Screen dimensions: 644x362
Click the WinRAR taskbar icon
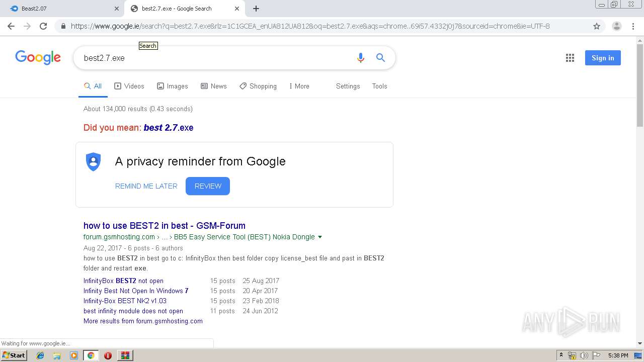pyautogui.click(x=125, y=355)
